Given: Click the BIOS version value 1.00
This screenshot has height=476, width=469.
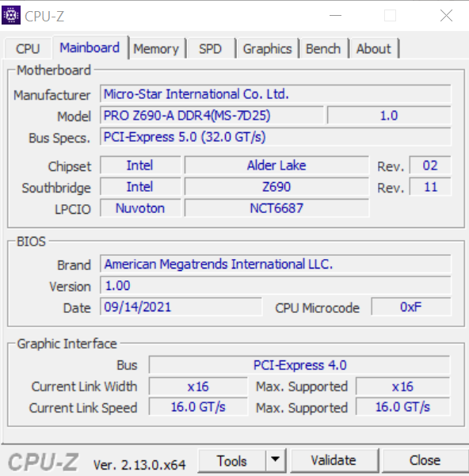Looking at the screenshot, I should (x=276, y=285).
